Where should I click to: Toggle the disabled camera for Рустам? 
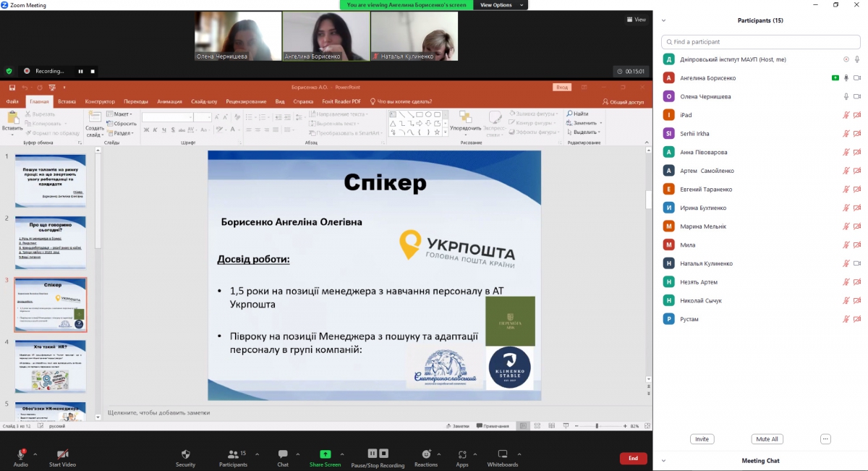[x=857, y=319]
